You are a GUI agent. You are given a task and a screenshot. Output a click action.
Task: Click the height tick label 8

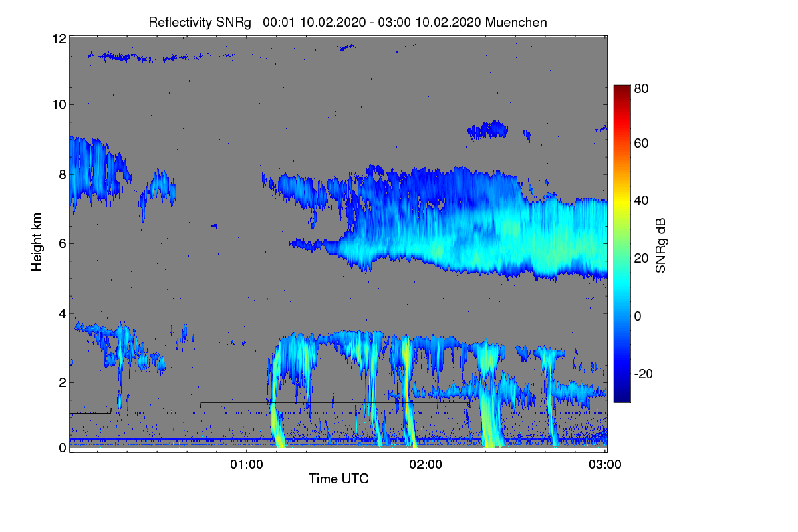click(x=63, y=174)
